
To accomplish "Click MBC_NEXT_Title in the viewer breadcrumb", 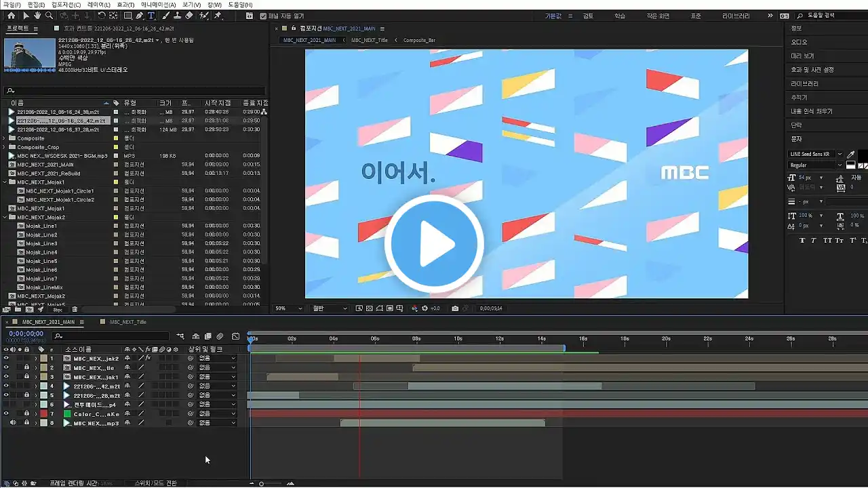I will 369,40.
